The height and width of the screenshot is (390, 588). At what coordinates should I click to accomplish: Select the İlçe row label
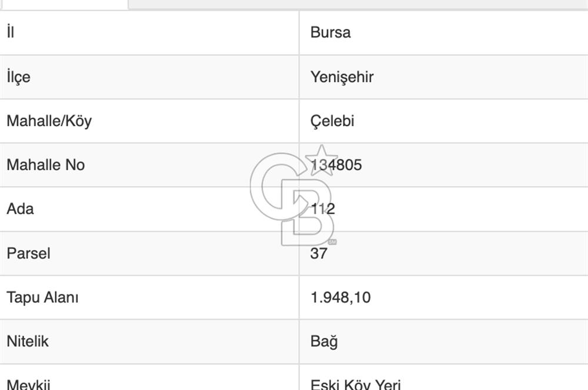(18, 77)
